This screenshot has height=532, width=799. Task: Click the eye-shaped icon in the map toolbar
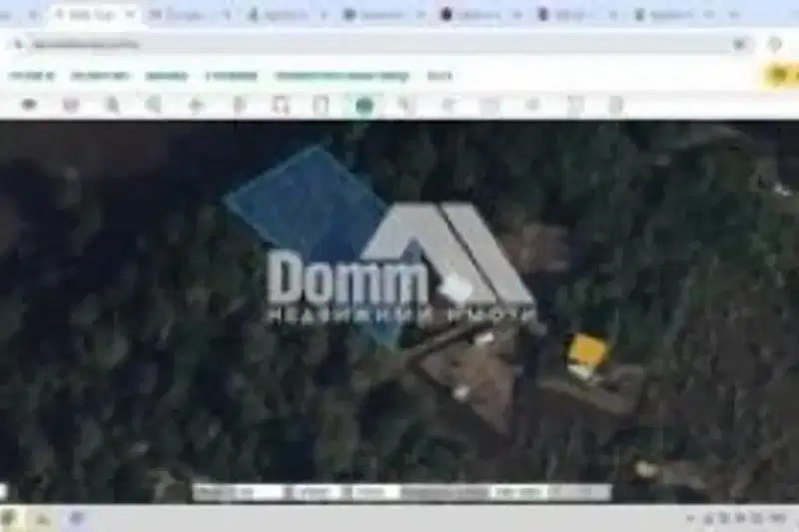click(x=29, y=105)
